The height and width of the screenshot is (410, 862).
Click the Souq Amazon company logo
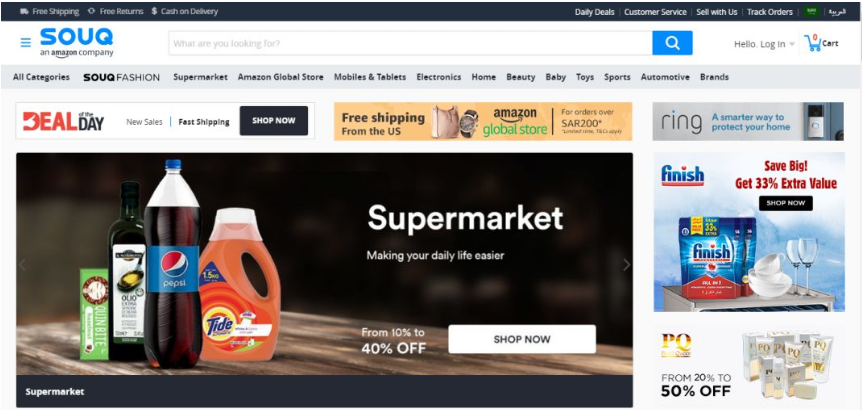click(76, 43)
